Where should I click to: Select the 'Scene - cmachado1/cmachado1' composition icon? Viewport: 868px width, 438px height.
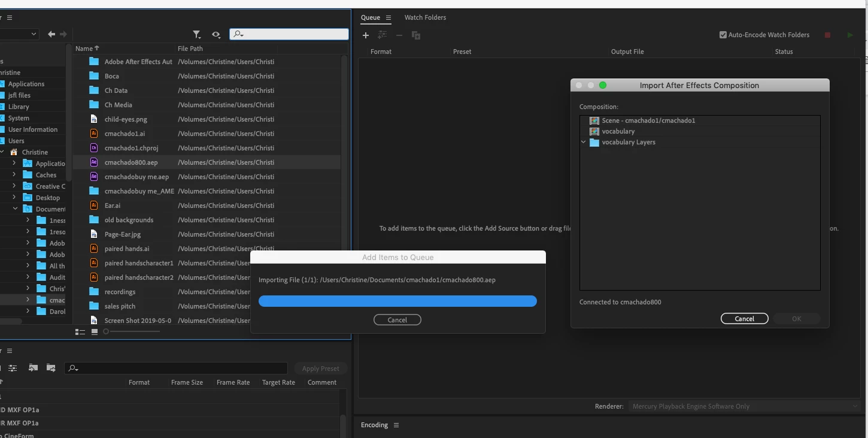pos(594,120)
